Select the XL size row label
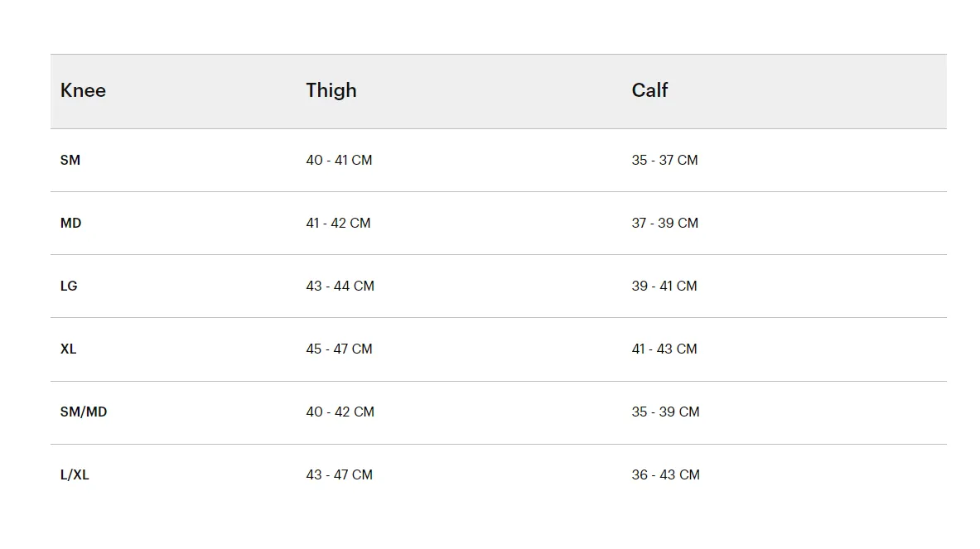The width and height of the screenshot is (980, 549). pos(68,349)
